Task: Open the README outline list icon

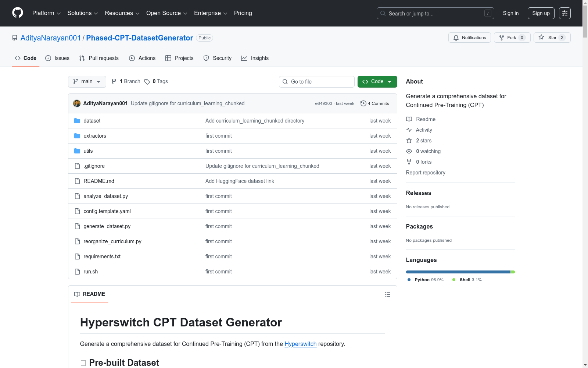Action: 388,294
